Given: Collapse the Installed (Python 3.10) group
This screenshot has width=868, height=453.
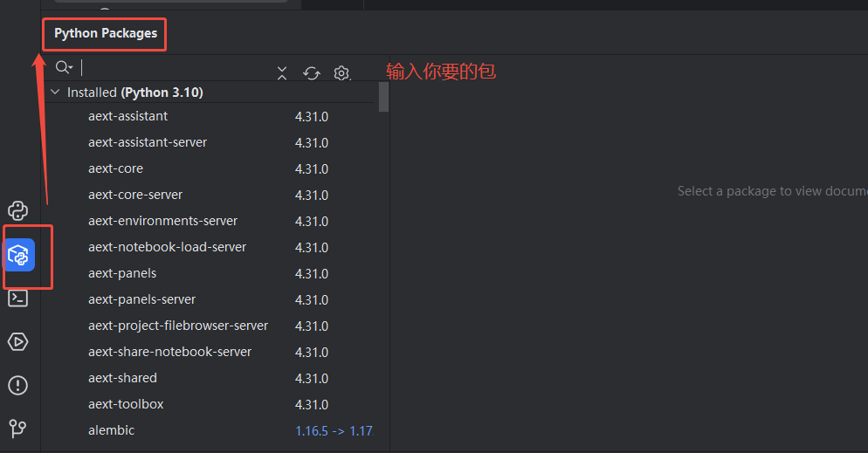Looking at the screenshot, I should click(55, 92).
